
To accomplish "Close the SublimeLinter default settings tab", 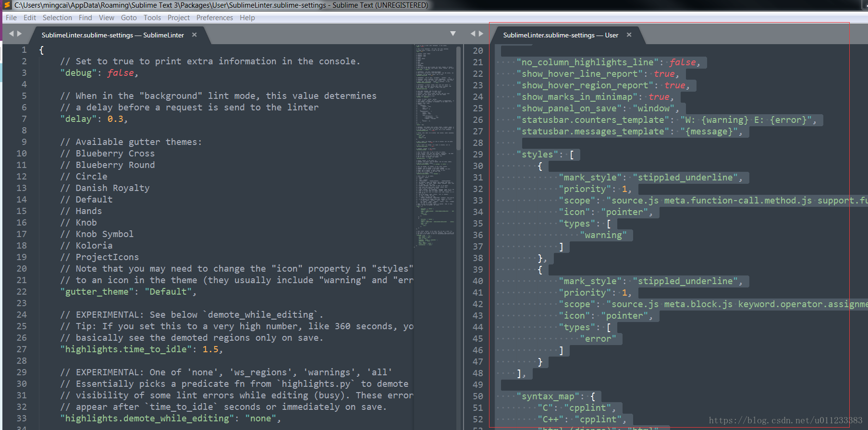I will coord(195,35).
